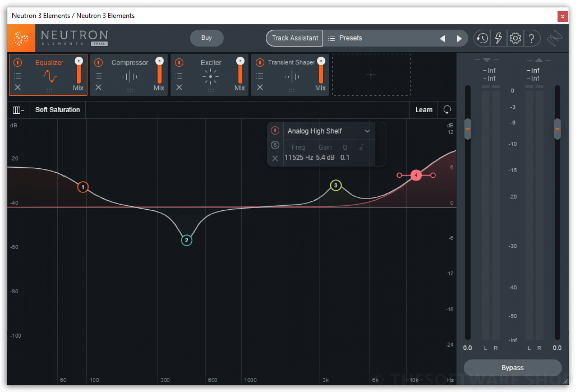
Task: Click the Compressor module label
Action: (x=130, y=63)
